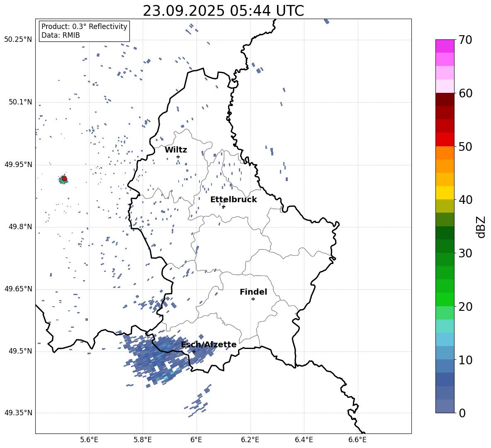Image resolution: width=491 pixels, height=448 pixels.
Task: Click the 5.8°E longitude label
Action: pyautogui.click(x=143, y=440)
